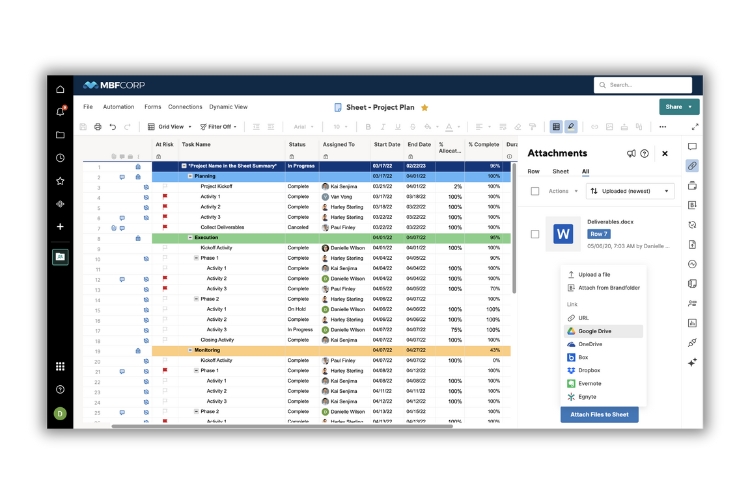Open the Dynamic View menu
750x500 pixels.
(x=229, y=107)
